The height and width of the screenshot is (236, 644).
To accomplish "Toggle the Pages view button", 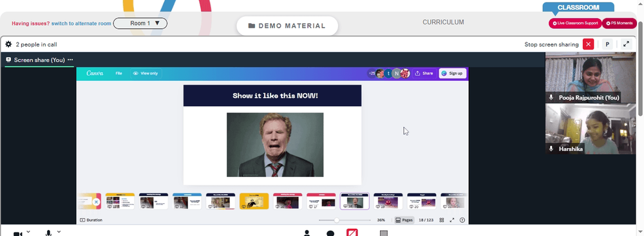I will (404, 220).
